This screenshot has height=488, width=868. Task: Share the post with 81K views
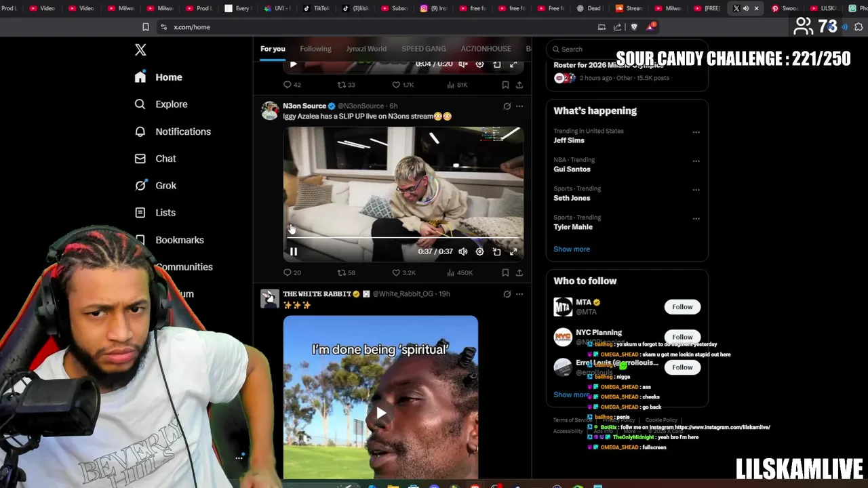[519, 85]
